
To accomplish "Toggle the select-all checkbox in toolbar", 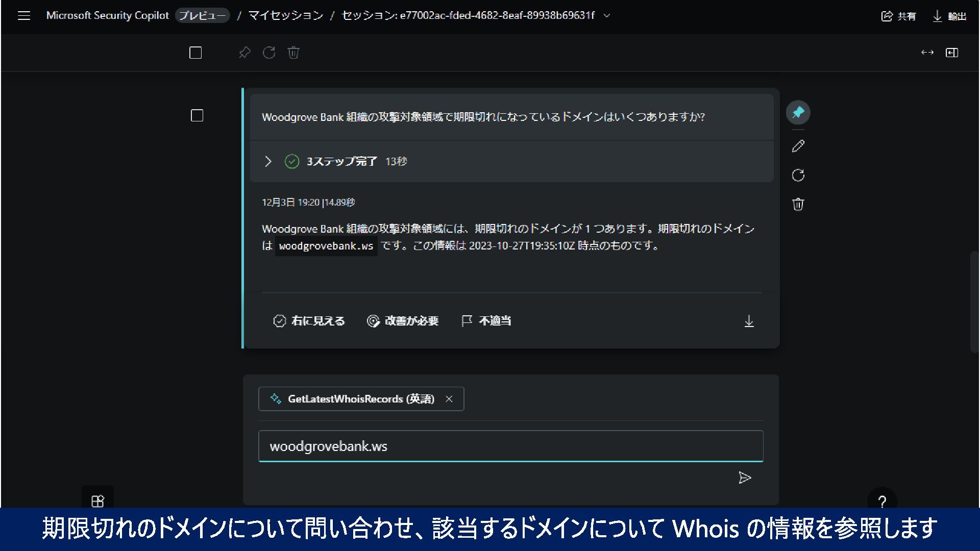I will pos(195,53).
